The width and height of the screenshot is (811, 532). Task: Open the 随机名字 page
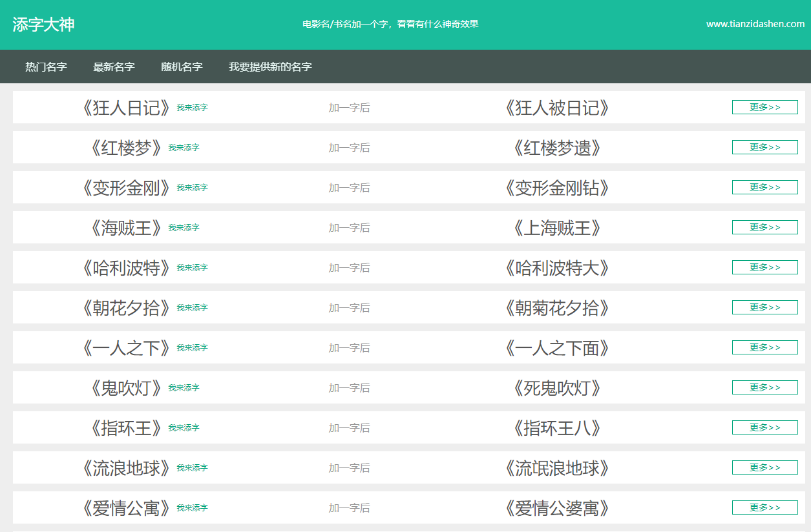(x=182, y=66)
